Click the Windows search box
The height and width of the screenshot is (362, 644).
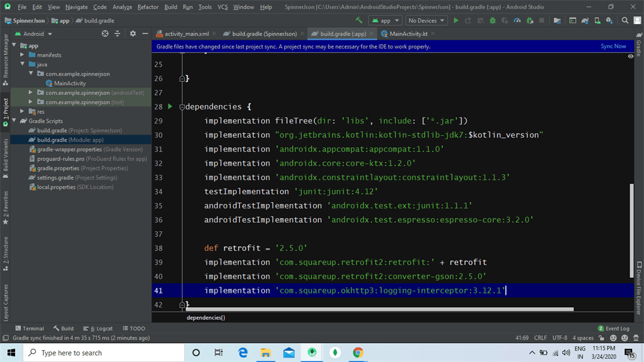(104, 353)
